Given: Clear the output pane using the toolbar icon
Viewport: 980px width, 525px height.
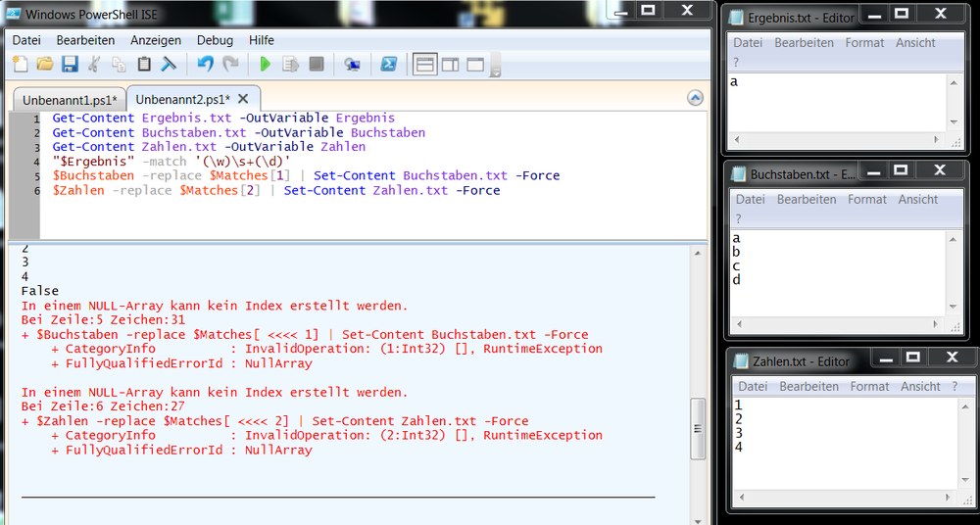Looking at the screenshot, I should (169, 65).
